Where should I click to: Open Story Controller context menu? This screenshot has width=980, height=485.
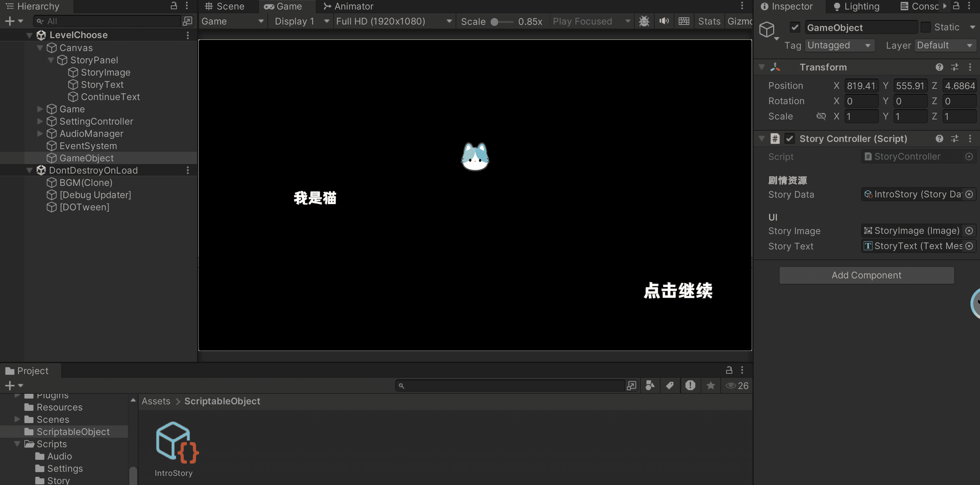point(970,139)
